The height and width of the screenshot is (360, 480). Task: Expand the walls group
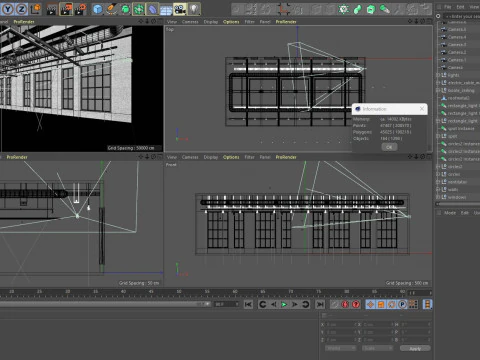point(438,189)
